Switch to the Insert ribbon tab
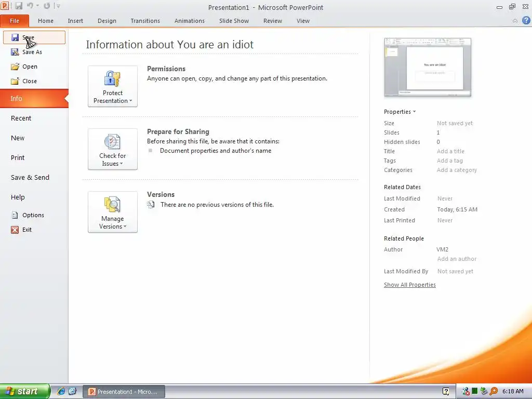This screenshot has height=399, width=532. 75,21
